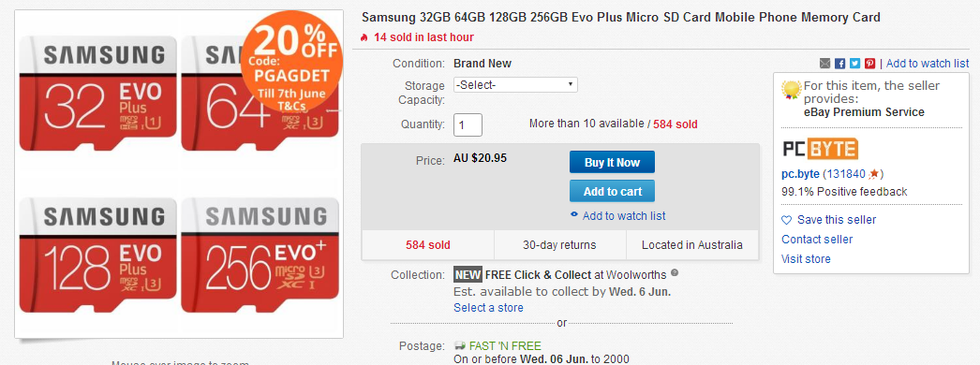Viewport: 980px width, 365px height.
Task: Open pc.byte seller profile link
Action: click(x=800, y=174)
